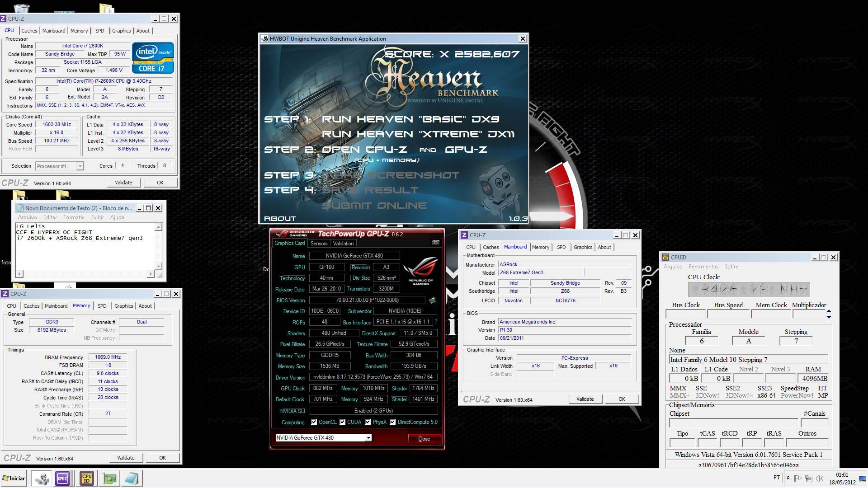Open the Arquivo menu in Notepad

(27, 217)
